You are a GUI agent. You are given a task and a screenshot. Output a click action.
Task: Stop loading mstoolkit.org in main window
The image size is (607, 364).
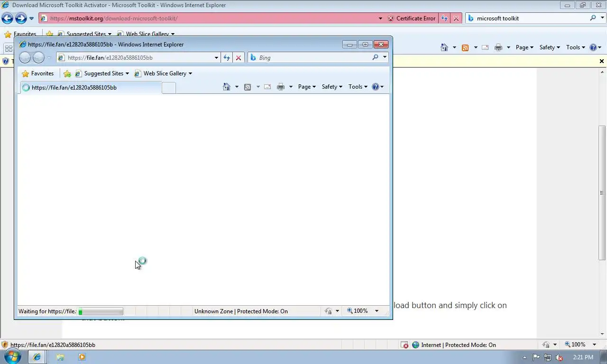pos(456,18)
